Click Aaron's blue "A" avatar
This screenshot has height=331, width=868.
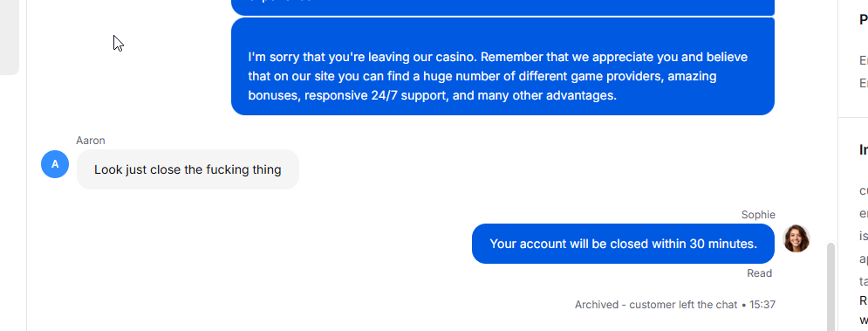pyautogui.click(x=55, y=164)
